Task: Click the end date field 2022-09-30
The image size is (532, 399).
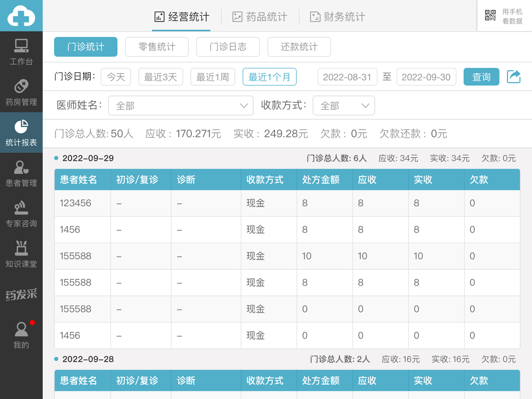Action: [426, 77]
